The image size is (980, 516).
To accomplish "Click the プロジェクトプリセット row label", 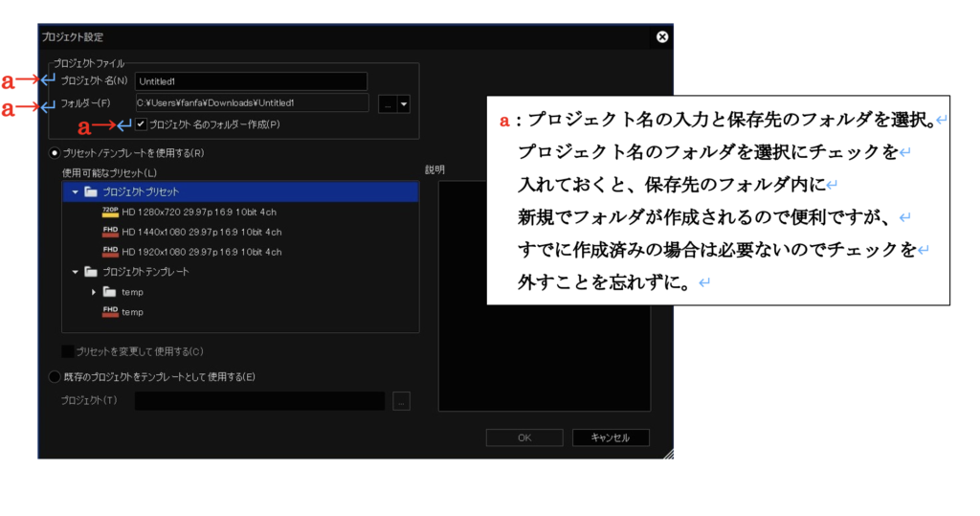I will tap(141, 192).
